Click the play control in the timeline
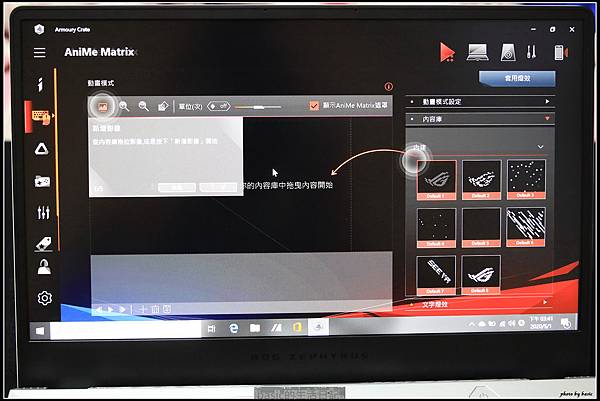 pyautogui.click(x=111, y=309)
